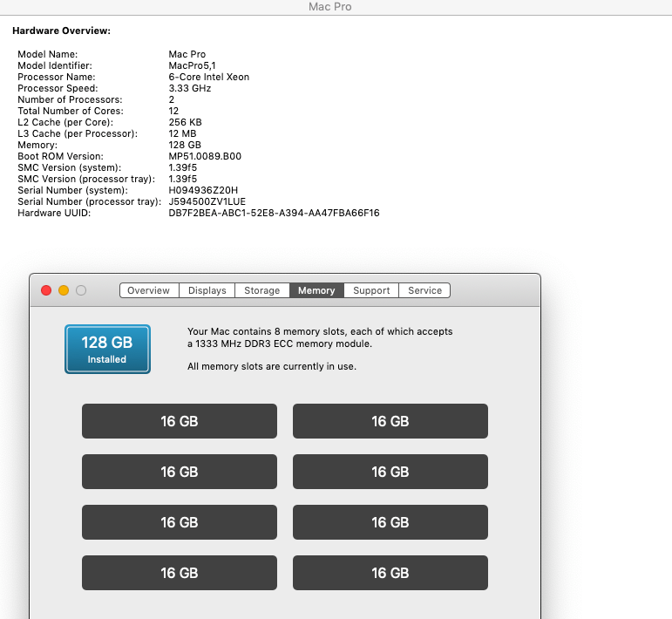Click the L3 Cache 12 MB value

(182, 133)
